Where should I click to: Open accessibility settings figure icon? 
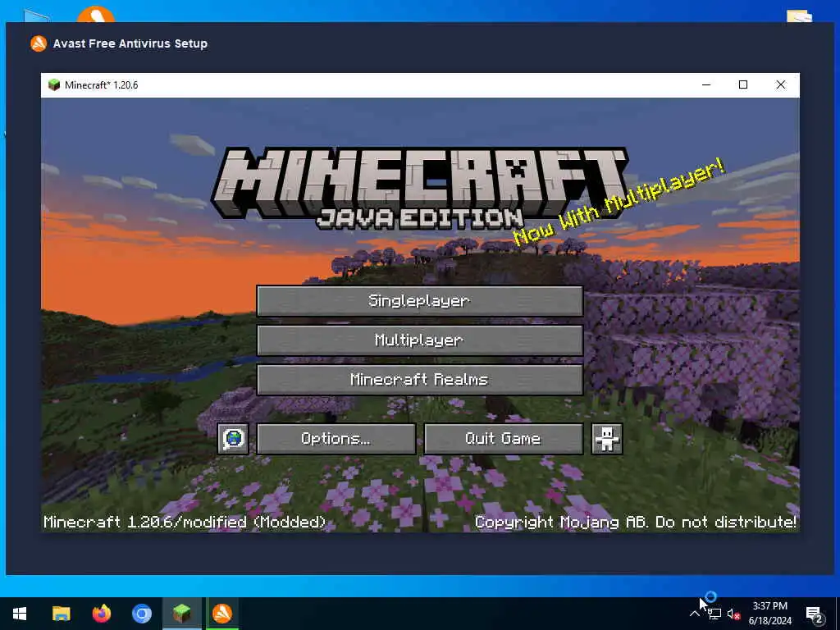point(606,439)
